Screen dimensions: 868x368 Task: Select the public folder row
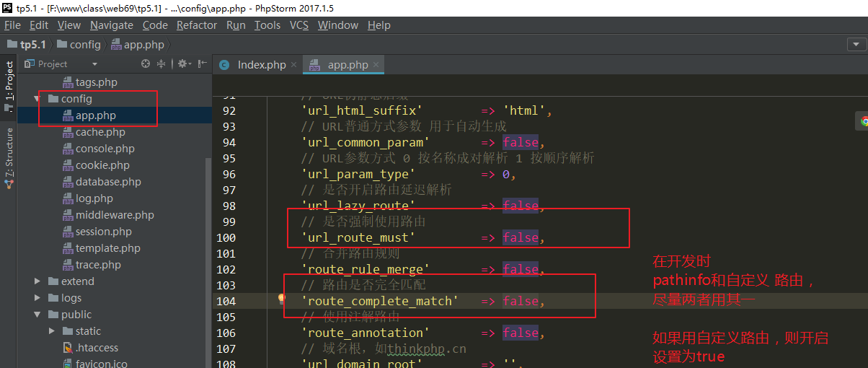113,315
